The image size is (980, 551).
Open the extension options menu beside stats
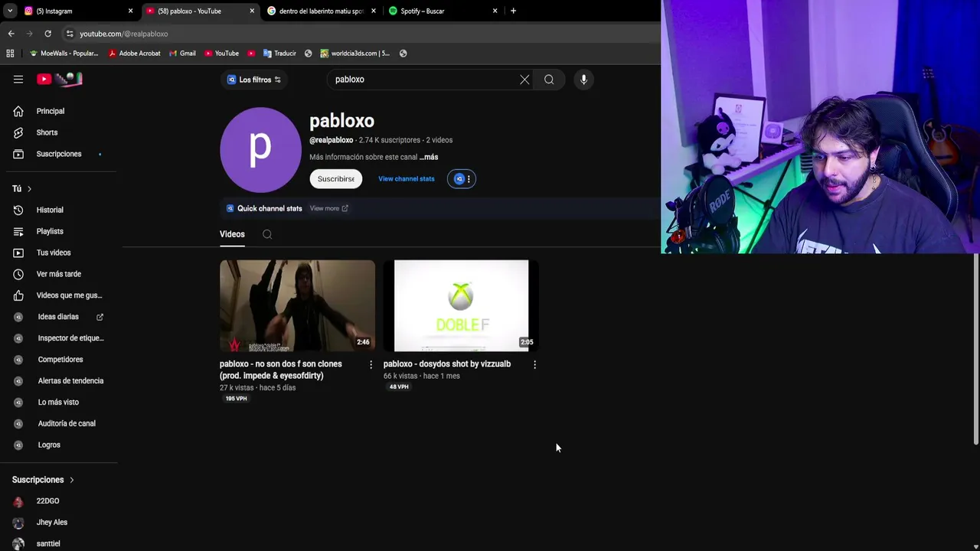[462, 179]
